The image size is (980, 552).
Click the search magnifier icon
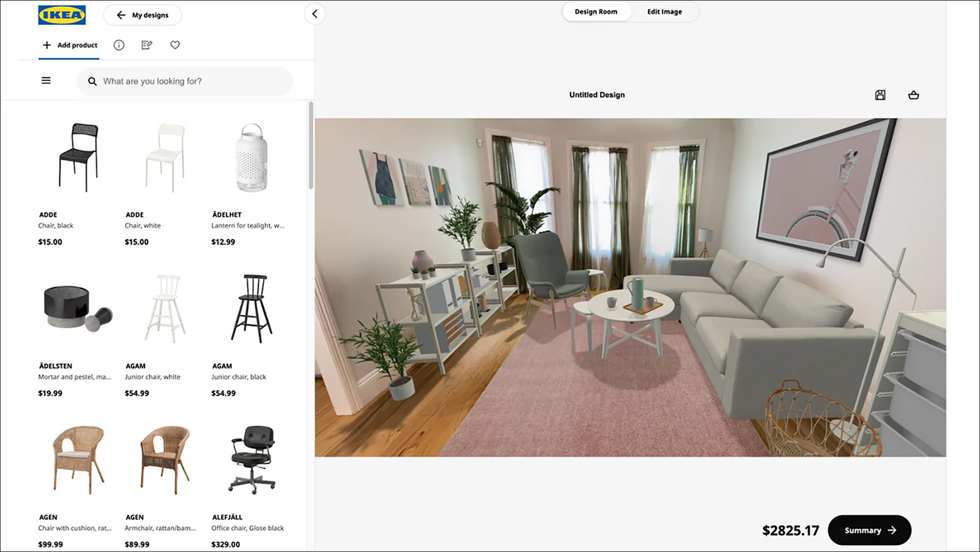click(x=92, y=82)
